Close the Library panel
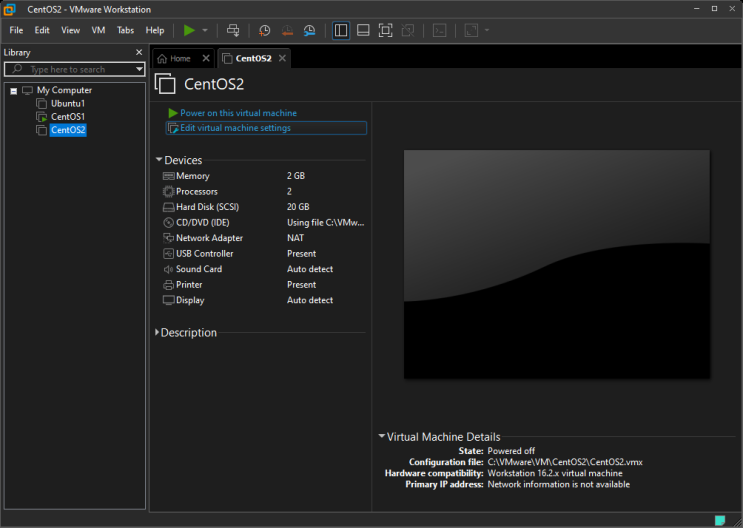The height and width of the screenshot is (528, 743). click(x=139, y=52)
